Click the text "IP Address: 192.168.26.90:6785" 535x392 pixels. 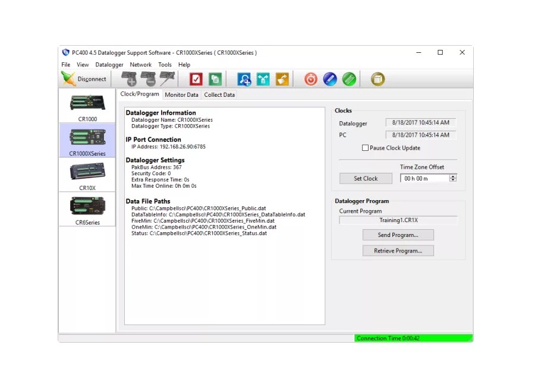coord(169,147)
